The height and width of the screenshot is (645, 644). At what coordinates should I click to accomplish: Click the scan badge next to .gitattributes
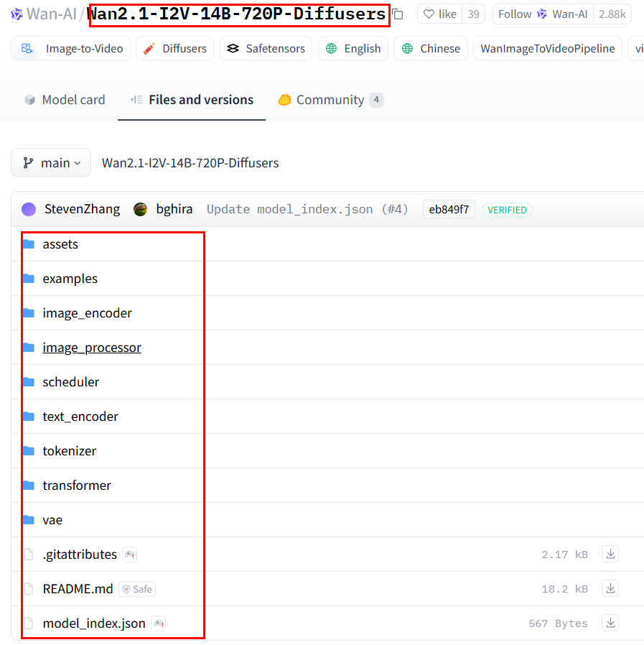tap(129, 555)
